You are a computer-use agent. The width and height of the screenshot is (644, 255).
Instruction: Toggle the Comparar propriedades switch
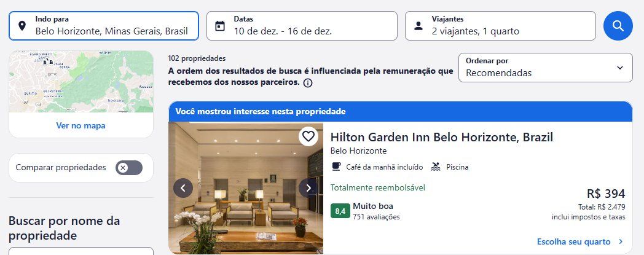tap(129, 168)
